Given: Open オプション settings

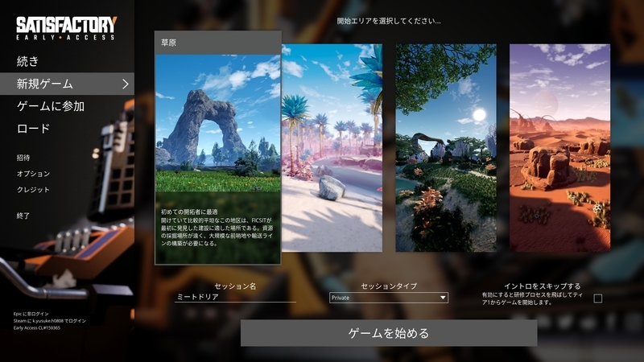Looking at the screenshot, I should coord(33,174).
